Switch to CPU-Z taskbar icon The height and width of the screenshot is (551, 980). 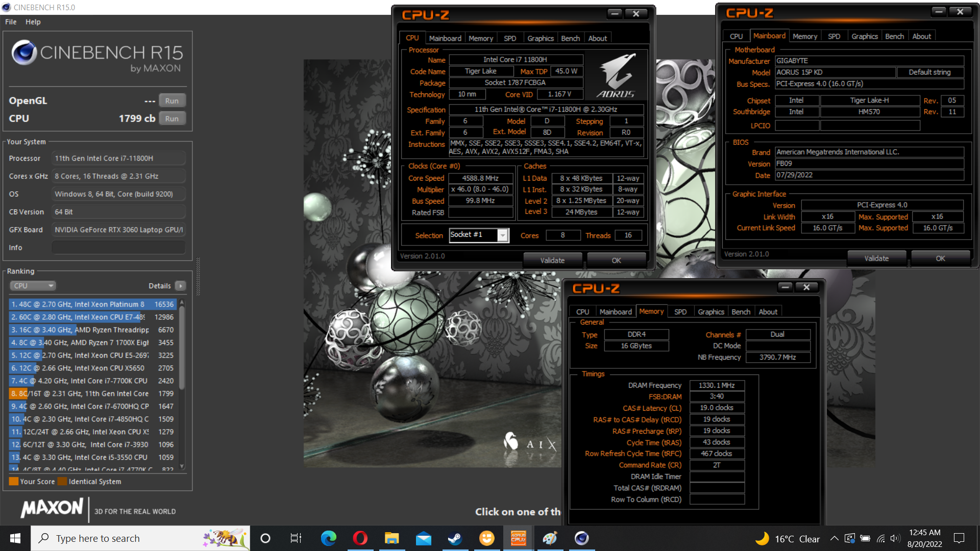point(518,538)
